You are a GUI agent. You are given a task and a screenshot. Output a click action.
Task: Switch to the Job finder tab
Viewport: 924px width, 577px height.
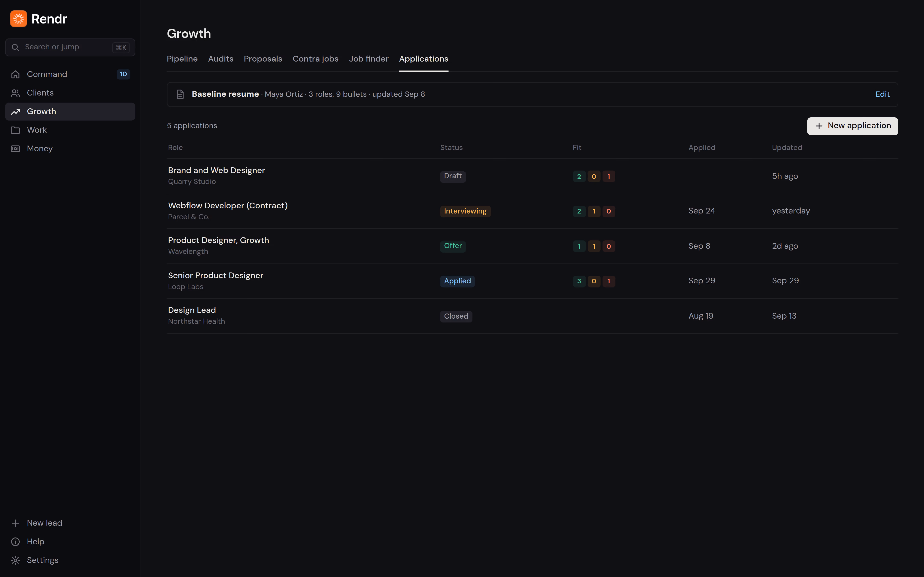(369, 59)
